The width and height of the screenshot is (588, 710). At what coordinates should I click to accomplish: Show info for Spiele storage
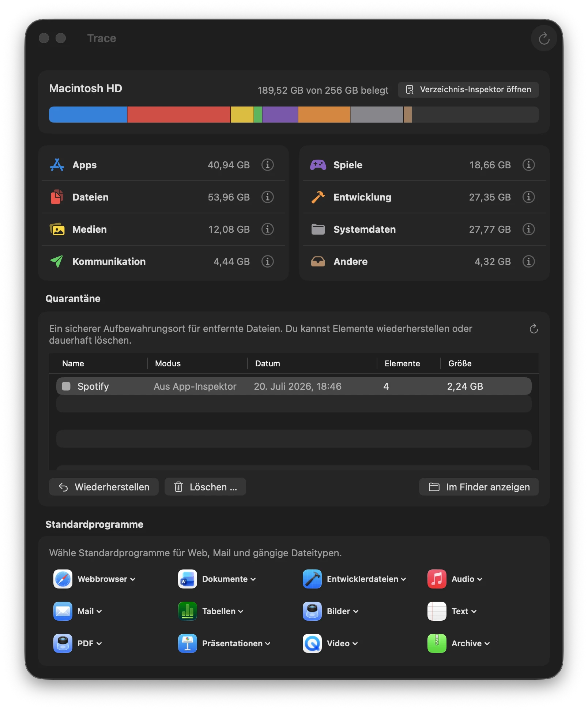(528, 165)
